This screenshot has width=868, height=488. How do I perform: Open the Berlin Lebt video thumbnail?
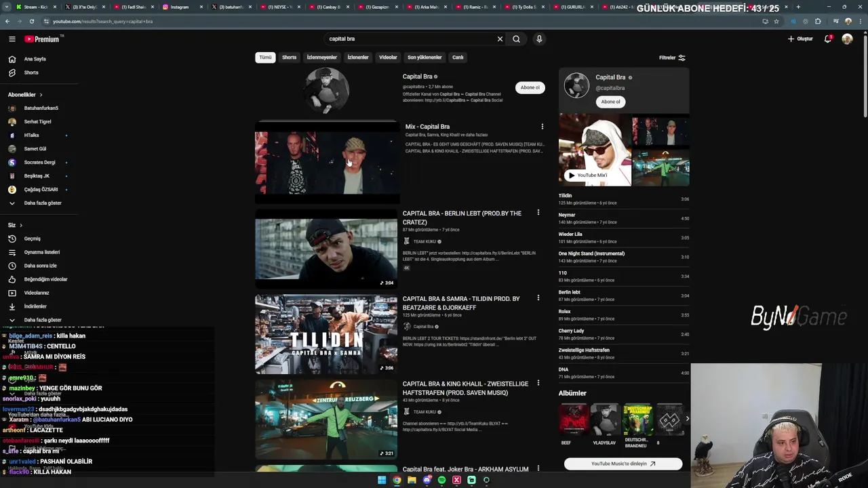[326, 248]
